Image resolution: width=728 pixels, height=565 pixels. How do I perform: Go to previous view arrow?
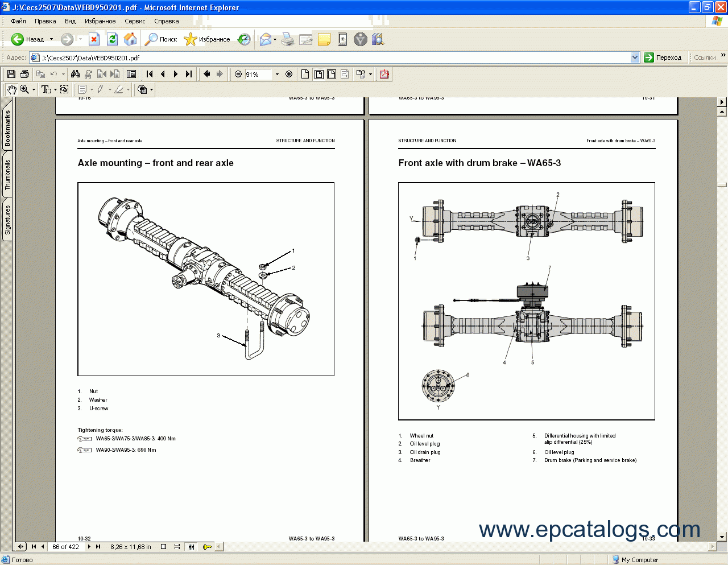(x=207, y=74)
